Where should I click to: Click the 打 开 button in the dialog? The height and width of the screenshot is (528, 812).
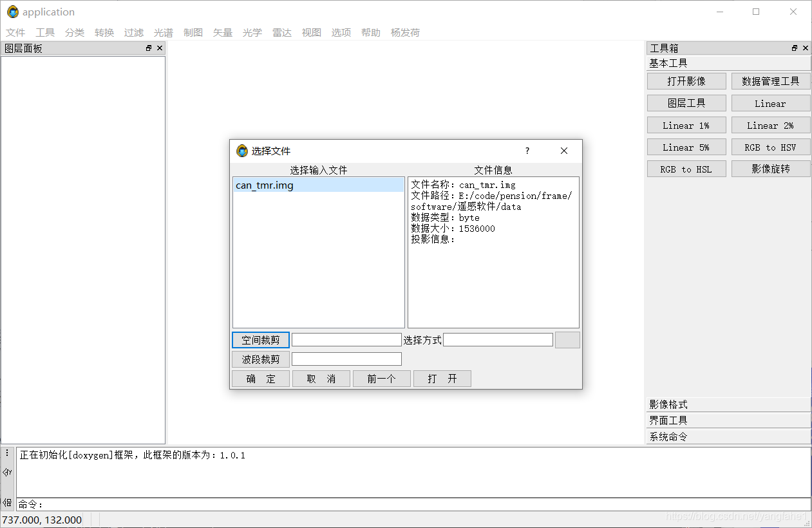(x=442, y=379)
